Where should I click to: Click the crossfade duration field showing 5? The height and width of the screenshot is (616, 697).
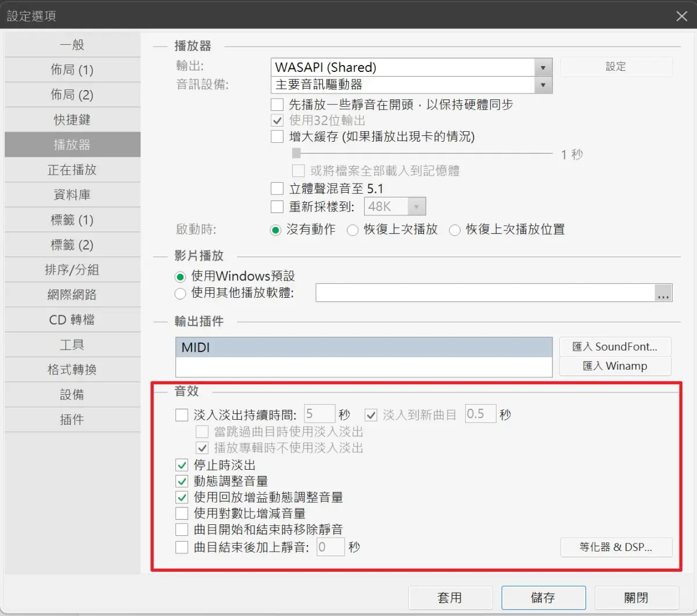(319, 414)
